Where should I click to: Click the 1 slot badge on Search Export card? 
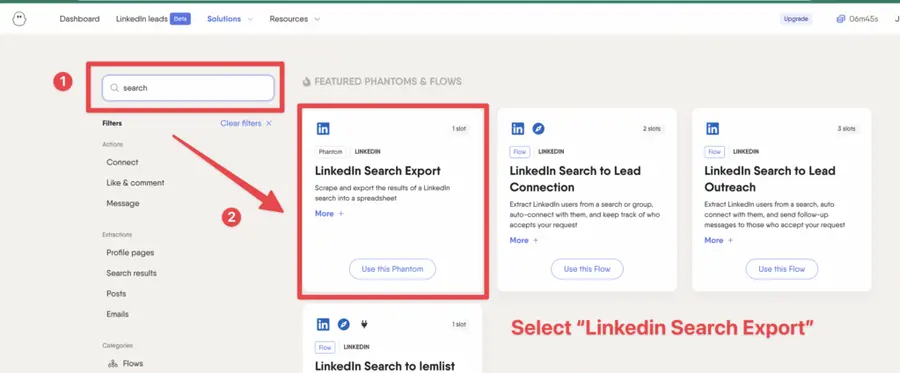click(459, 129)
